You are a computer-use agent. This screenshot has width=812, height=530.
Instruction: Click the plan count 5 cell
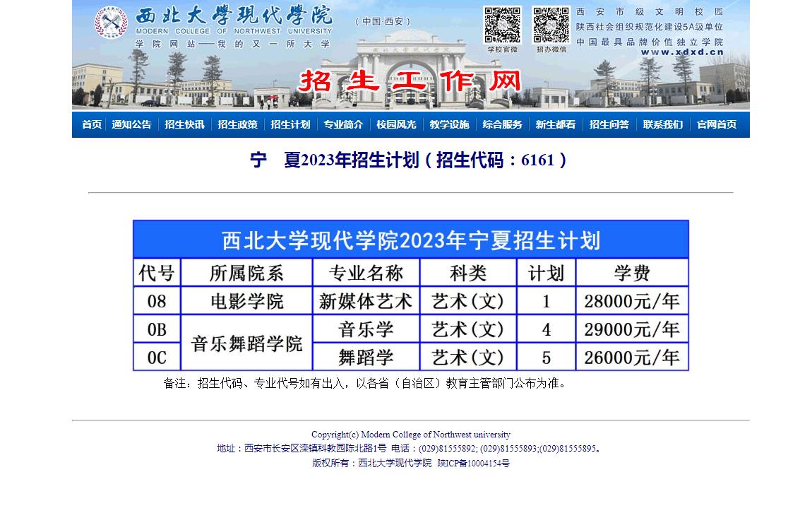[547, 358]
